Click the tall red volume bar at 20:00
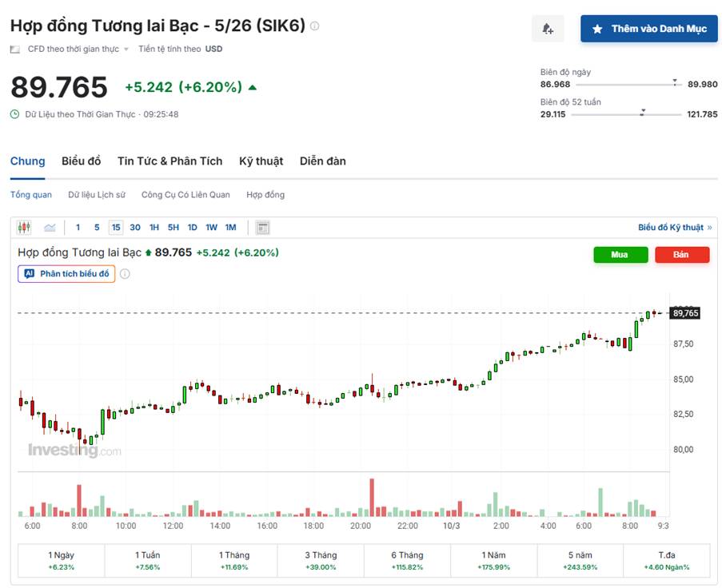The image size is (722, 588). point(372,498)
